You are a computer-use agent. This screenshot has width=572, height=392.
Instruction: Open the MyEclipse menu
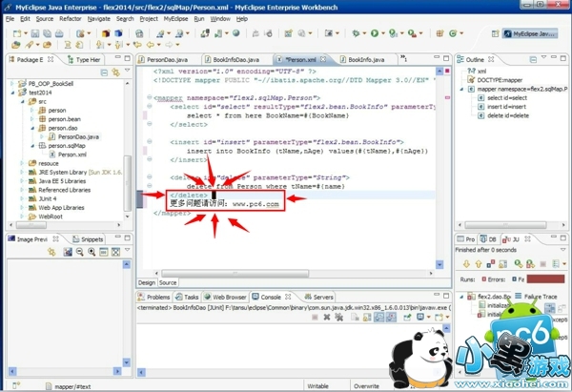[x=175, y=18]
